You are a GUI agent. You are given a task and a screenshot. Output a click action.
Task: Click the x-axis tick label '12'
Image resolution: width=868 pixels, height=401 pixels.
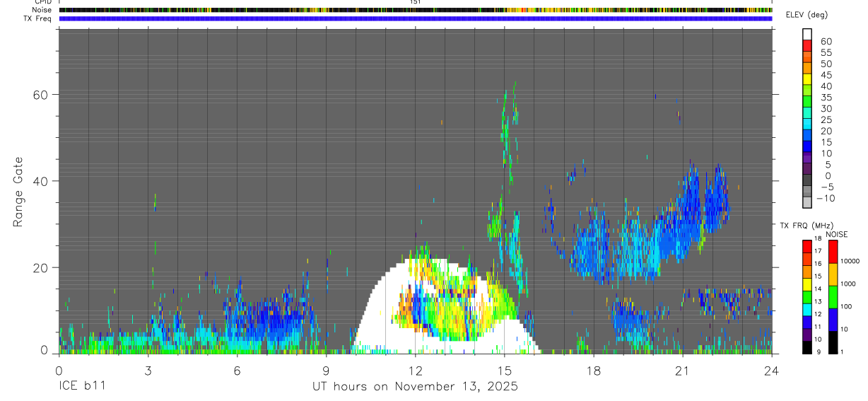pos(416,370)
